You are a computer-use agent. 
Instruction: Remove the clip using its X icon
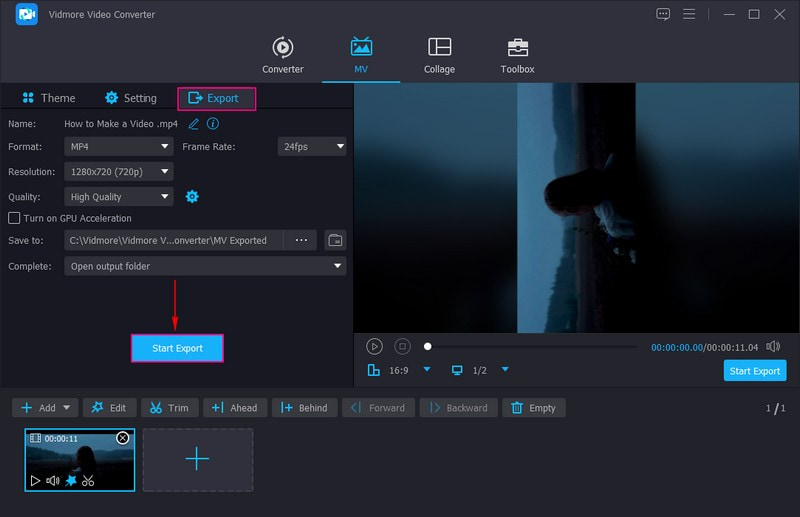pos(122,438)
